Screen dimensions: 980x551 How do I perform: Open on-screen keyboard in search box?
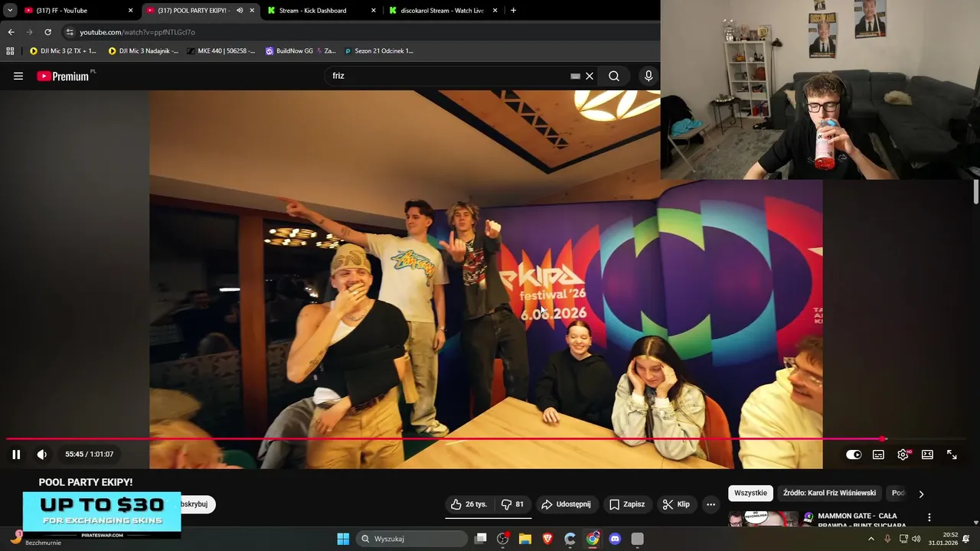[x=575, y=76]
